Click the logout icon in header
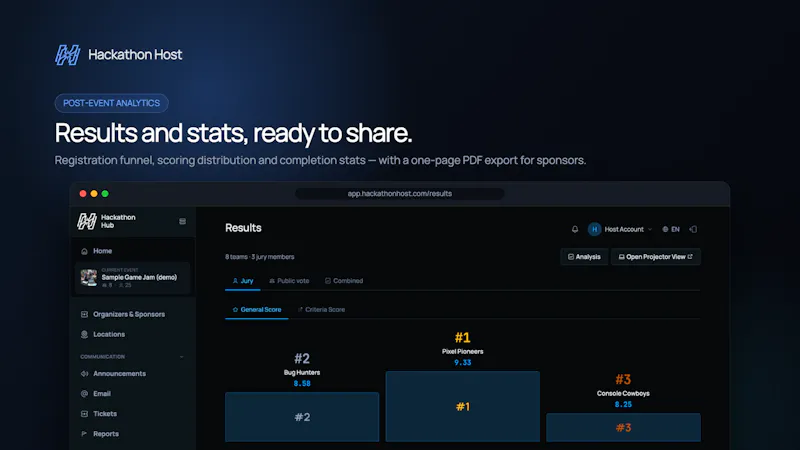Image resolution: width=800 pixels, height=450 pixels. pos(693,229)
